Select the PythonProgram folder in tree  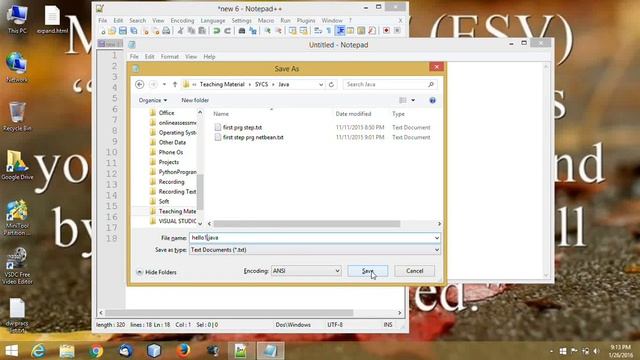[177, 172]
